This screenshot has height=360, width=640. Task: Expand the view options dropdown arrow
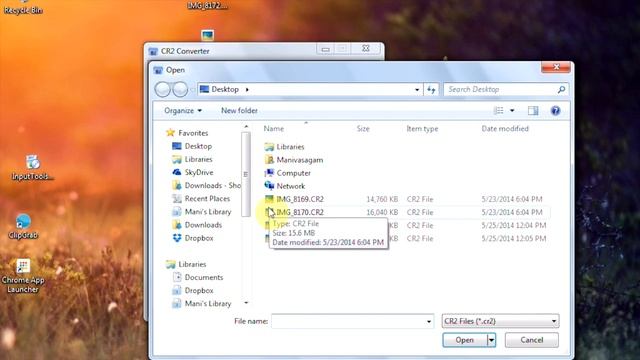coord(512,111)
